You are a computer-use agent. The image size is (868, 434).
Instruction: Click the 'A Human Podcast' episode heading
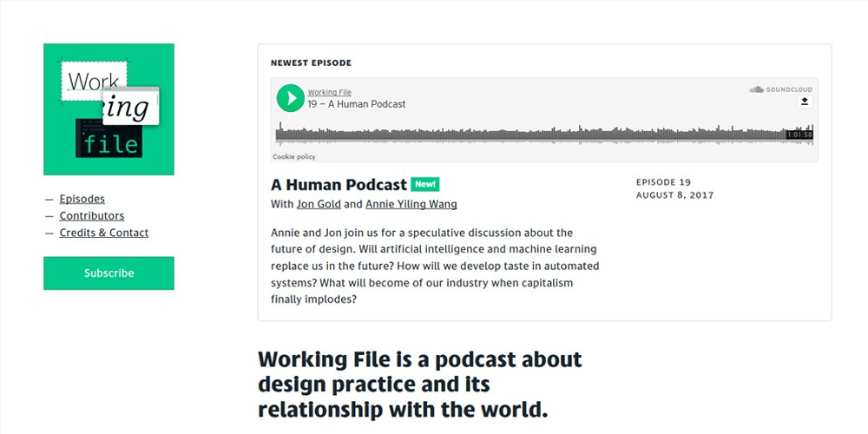[x=339, y=184]
